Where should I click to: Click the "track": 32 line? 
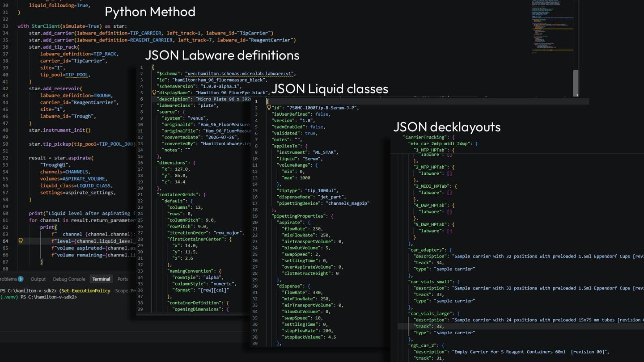tap(429, 326)
